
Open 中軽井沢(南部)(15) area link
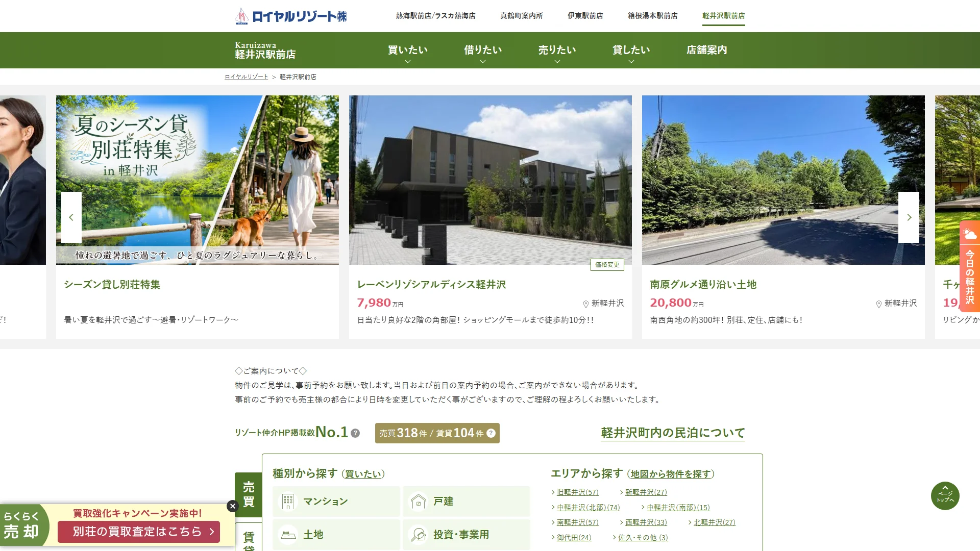pos(678,508)
